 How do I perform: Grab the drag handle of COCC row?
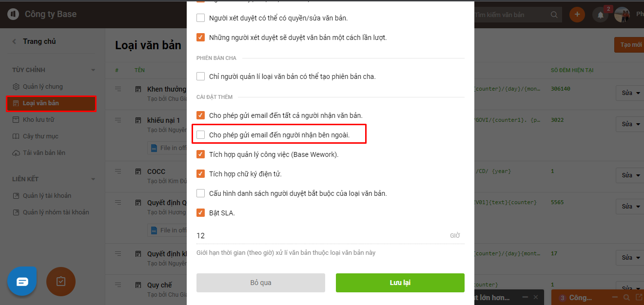tap(117, 171)
